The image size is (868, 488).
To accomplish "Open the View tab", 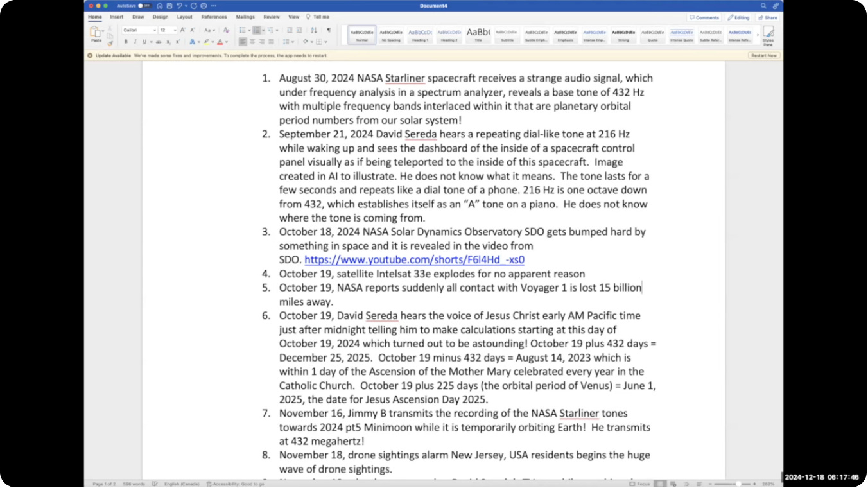I will tap(294, 17).
